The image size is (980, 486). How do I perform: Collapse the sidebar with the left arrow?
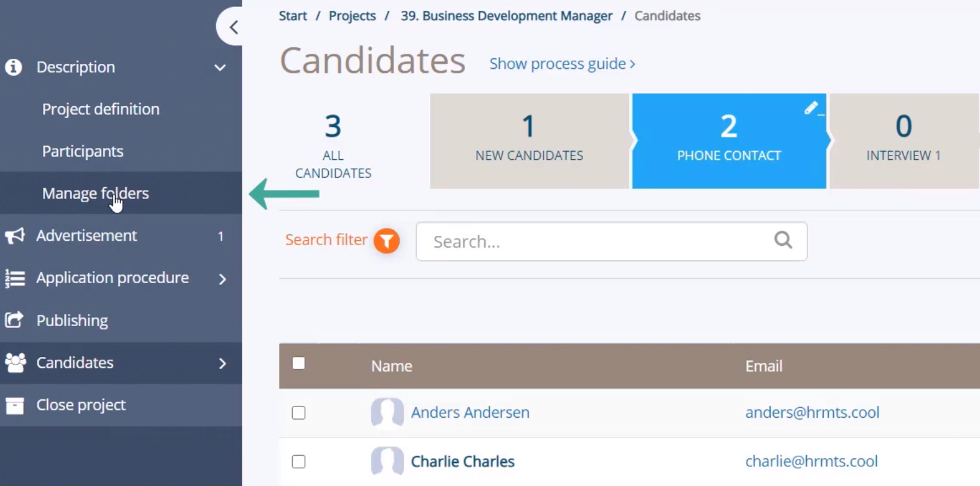tap(233, 27)
